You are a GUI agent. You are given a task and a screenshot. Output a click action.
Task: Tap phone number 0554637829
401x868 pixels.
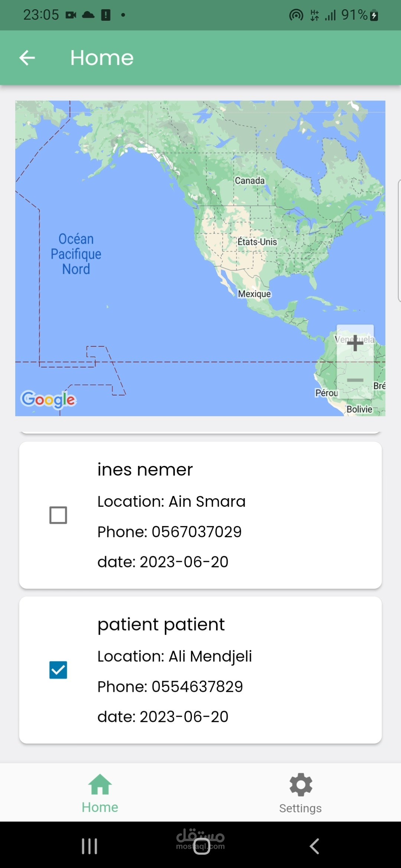(x=197, y=687)
